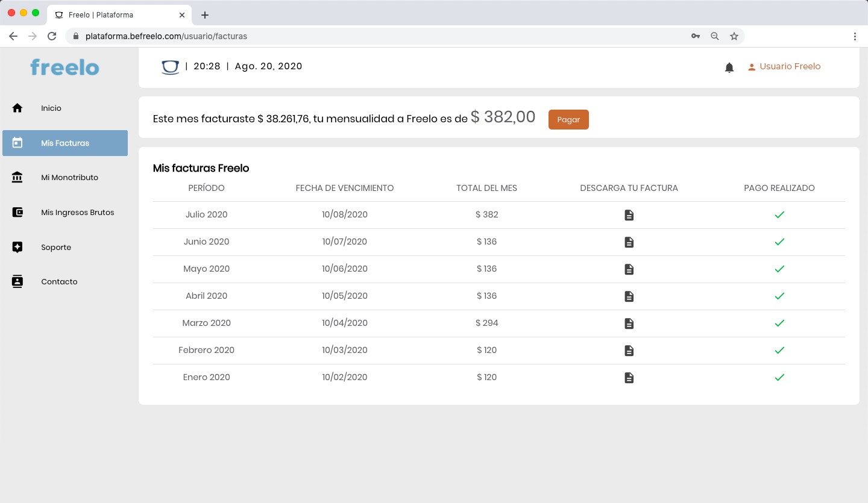Click the paid checkmark for Enero 2020
The image size is (868, 503).
pos(779,377)
